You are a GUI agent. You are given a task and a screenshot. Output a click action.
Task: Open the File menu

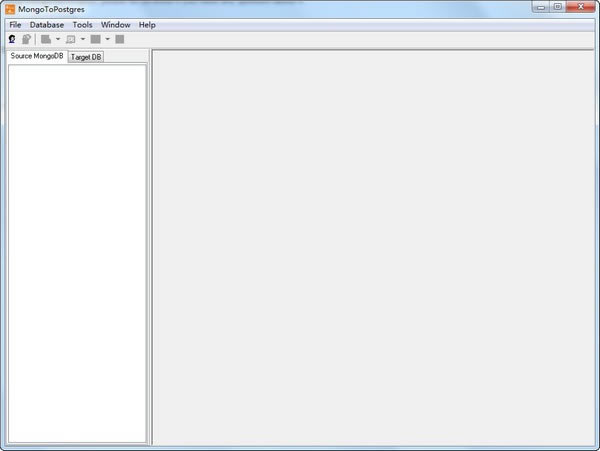(x=15, y=25)
